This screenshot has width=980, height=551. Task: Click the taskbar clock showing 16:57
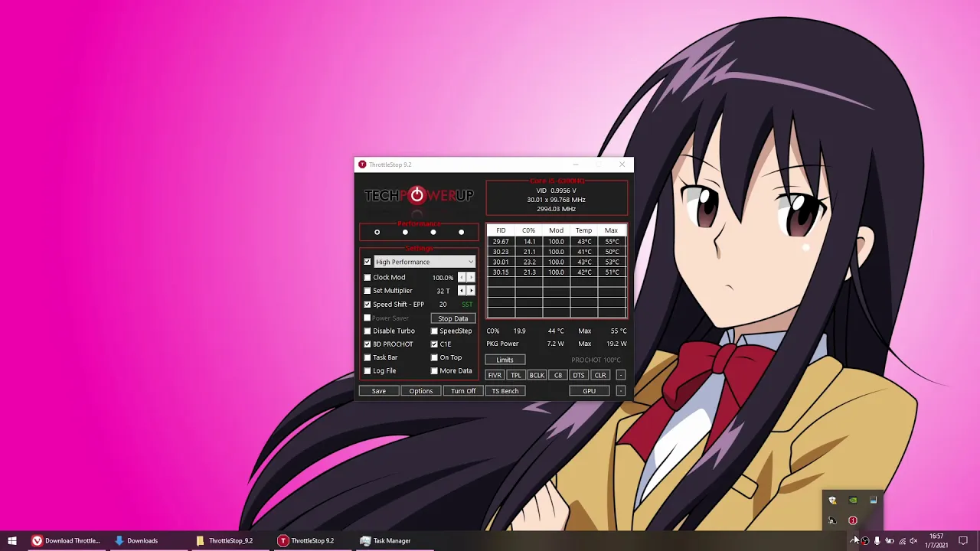[936, 540]
